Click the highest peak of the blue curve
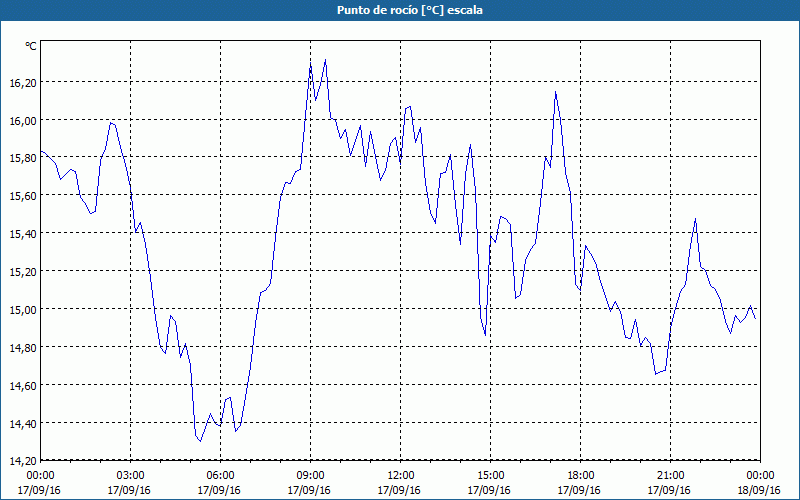Viewport: 800px width, 500px height. 325,60
